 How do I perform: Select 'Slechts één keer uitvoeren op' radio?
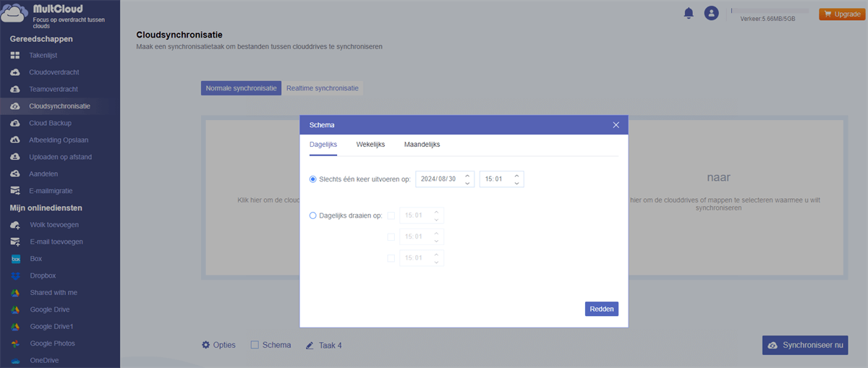click(x=313, y=179)
